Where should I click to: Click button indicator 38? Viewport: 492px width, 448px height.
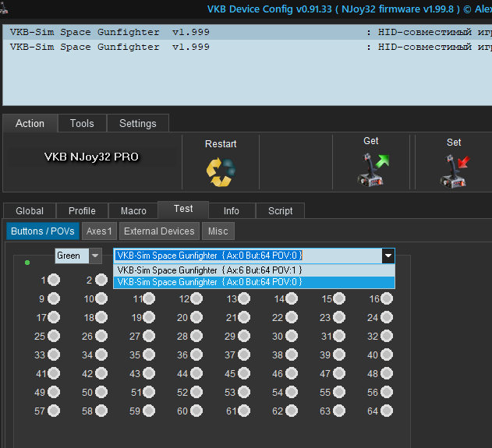click(x=292, y=355)
